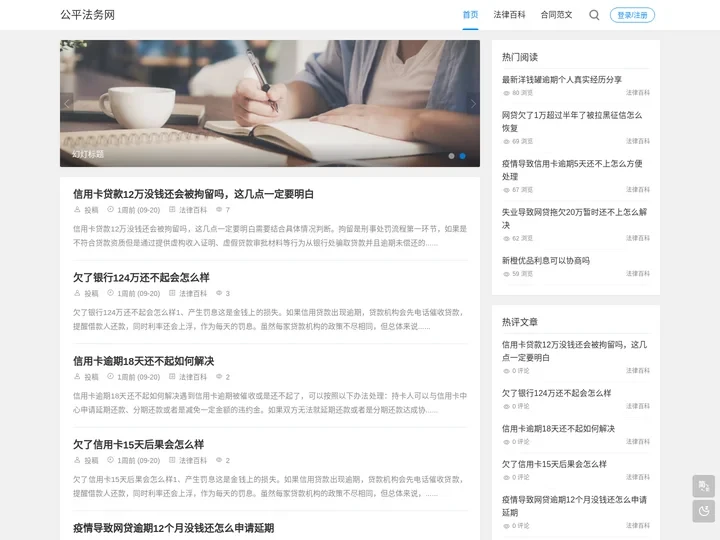Open the 合同范文 menu item

click(x=557, y=15)
